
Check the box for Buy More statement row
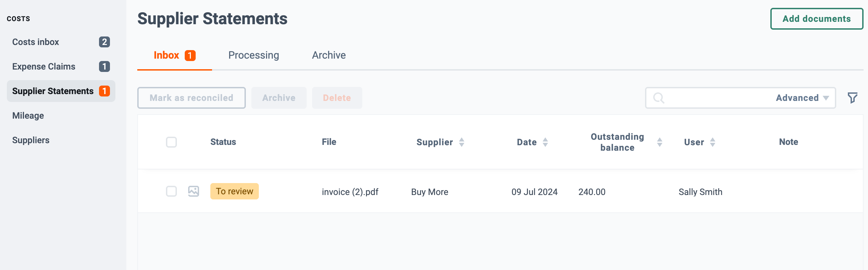171,191
